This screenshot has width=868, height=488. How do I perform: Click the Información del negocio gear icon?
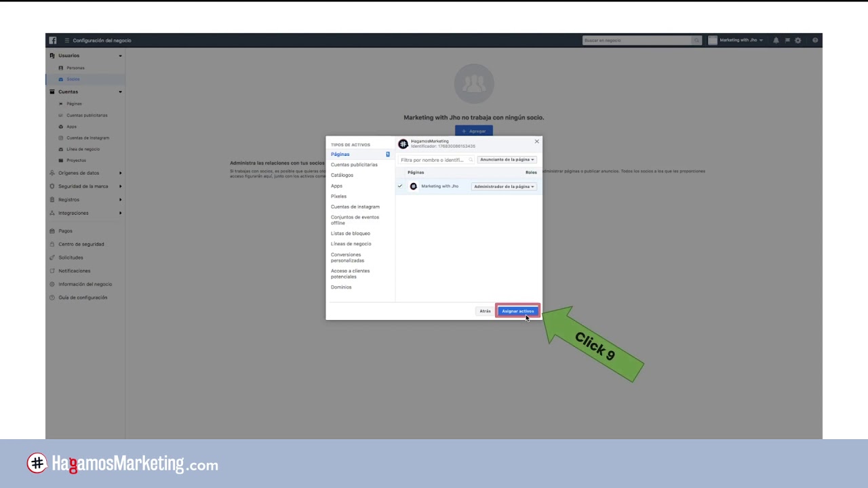click(x=52, y=284)
